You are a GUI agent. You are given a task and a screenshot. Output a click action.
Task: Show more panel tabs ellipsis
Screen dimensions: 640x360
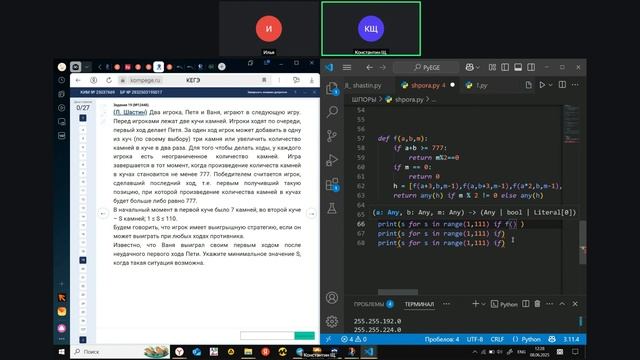pyautogui.click(x=447, y=304)
